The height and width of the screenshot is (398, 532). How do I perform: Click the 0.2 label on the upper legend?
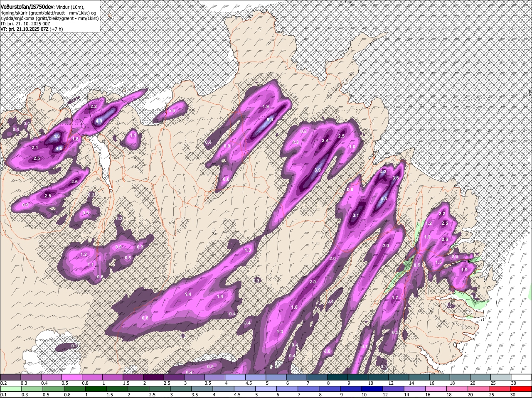pos(4,383)
